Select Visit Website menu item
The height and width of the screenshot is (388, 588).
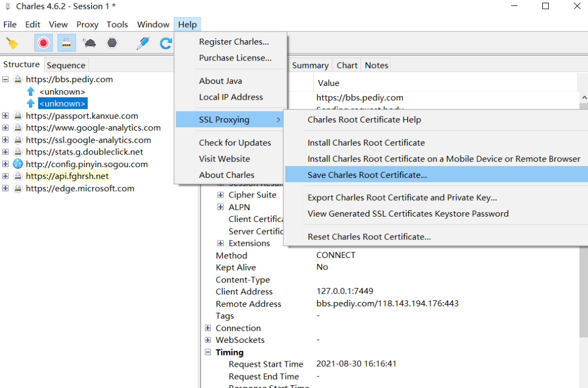(x=231, y=158)
